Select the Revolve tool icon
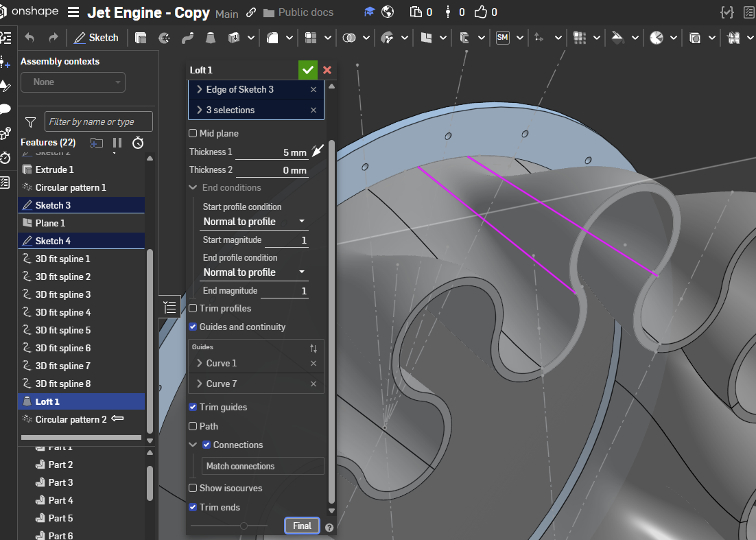Image resolution: width=756 pixels, height=540 pixels. pos(164,38)
